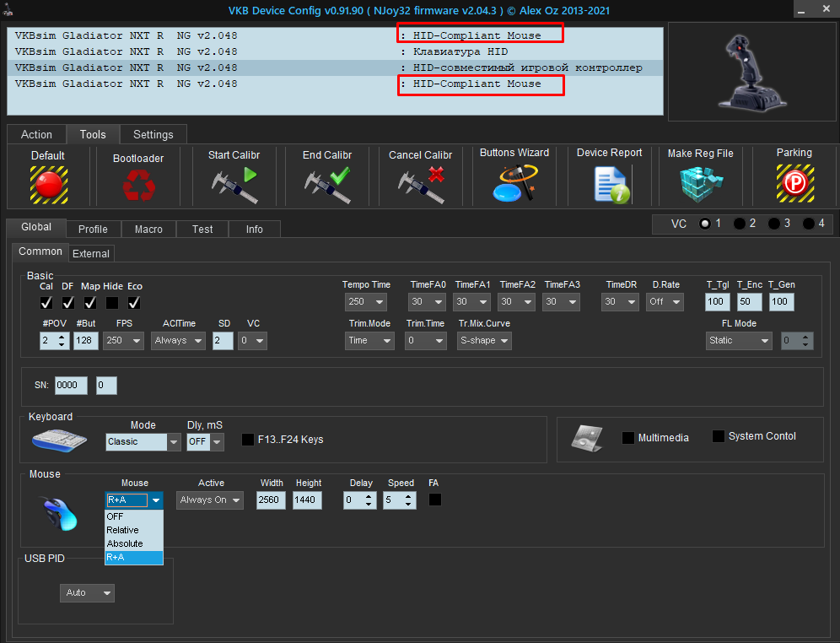This screenshot has height=643, width=840.
Task: Choose Relative in the Mouse dropdown list
Action: 123,530
